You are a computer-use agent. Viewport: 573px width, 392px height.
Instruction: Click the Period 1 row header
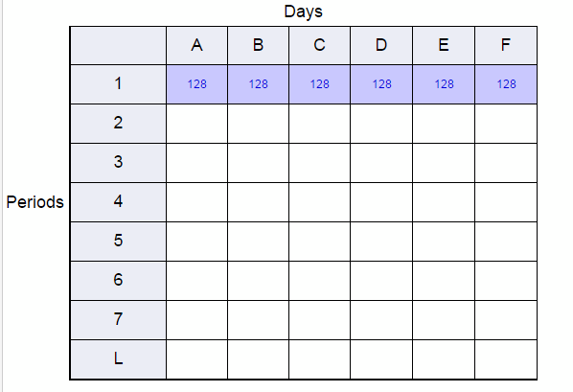[118, 84]
